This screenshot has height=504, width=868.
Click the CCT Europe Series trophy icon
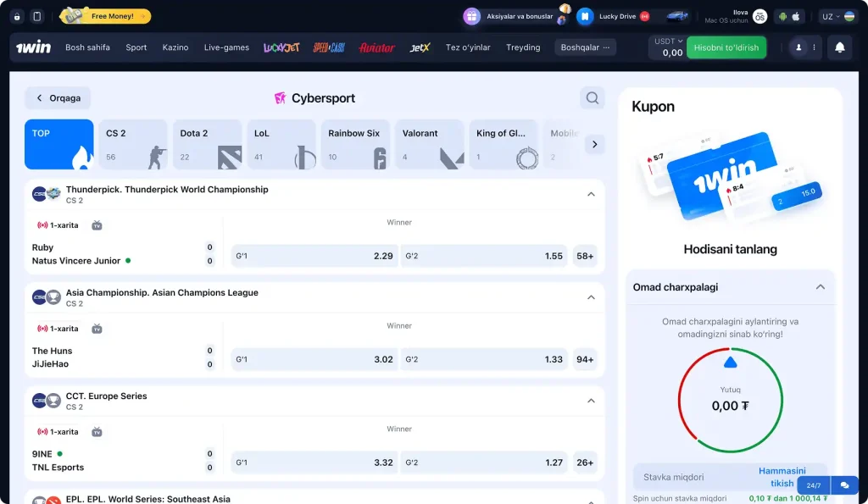[x=53, y=400]
